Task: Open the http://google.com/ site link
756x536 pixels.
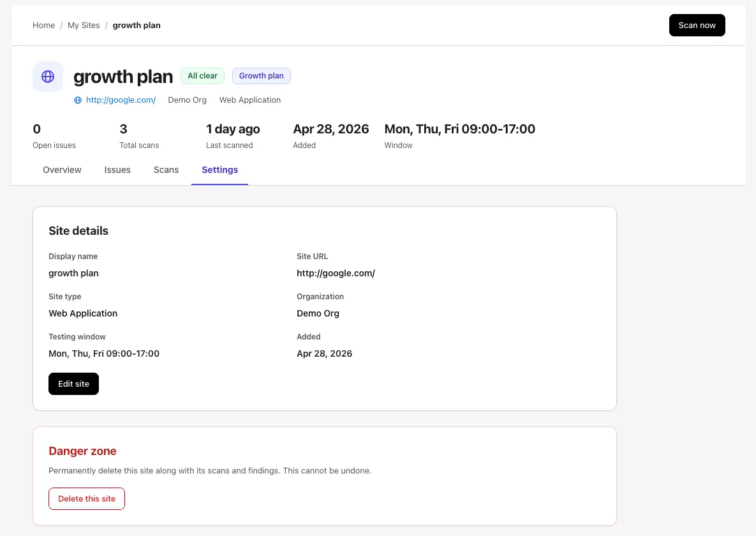Action: point(121,100)
